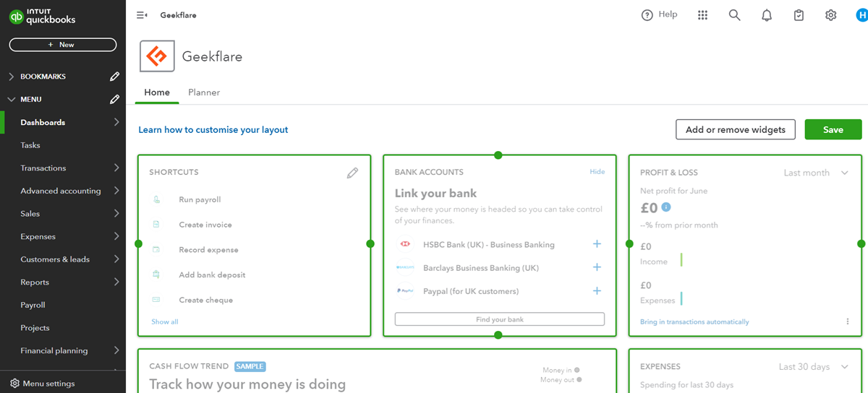Expand the Bookmarks section in sidebar
The image size is (868, 393).
click(x=12, y=77)
